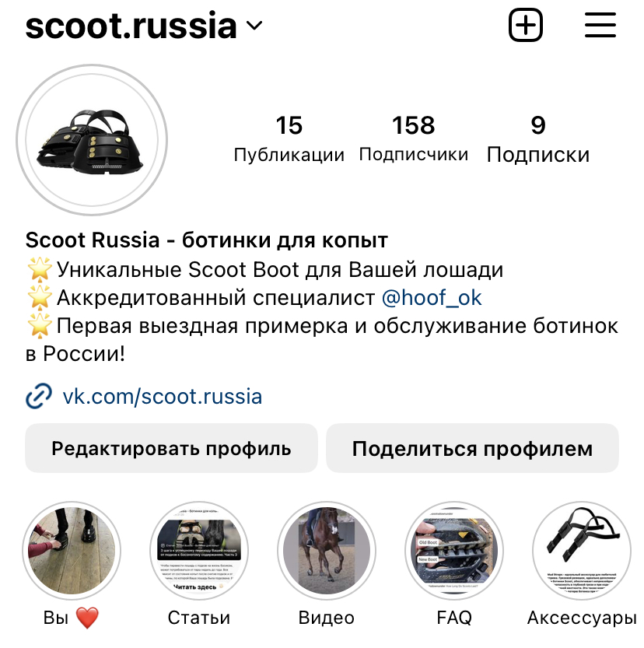Open the Видео story highlight

click(x=327, y=551)
